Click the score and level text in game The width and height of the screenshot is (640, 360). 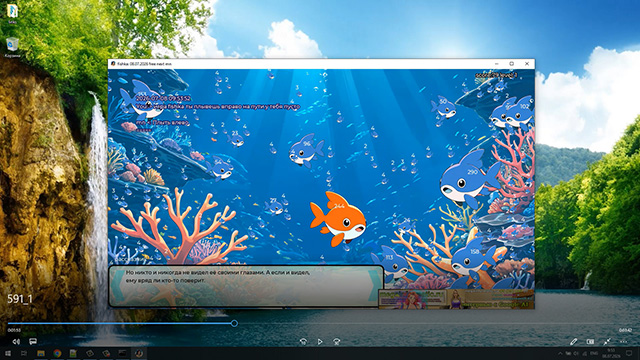496,75
